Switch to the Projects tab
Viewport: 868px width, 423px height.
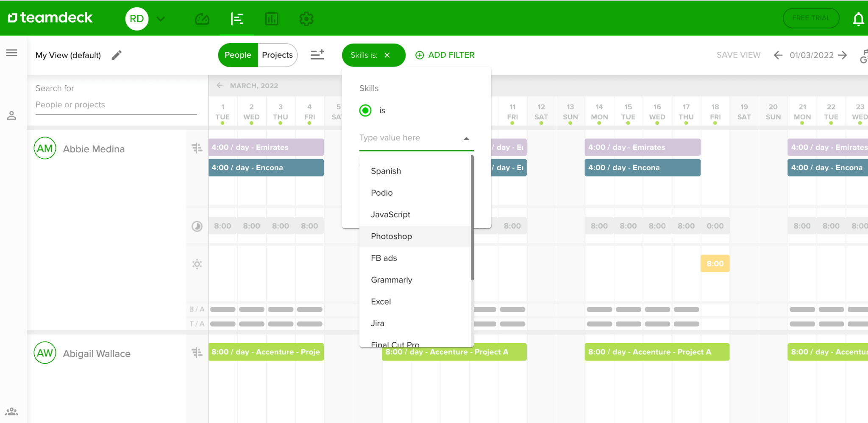click(x=277, y=55)
